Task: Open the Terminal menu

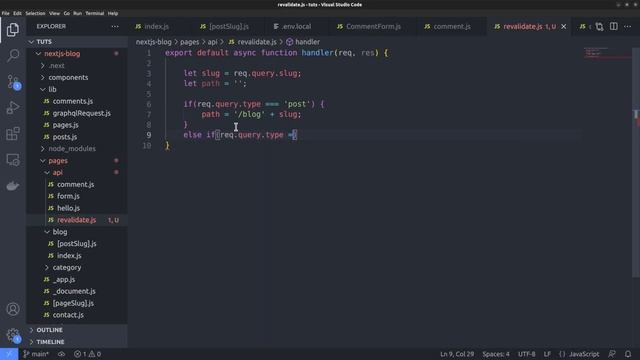Action: point(95,13)
